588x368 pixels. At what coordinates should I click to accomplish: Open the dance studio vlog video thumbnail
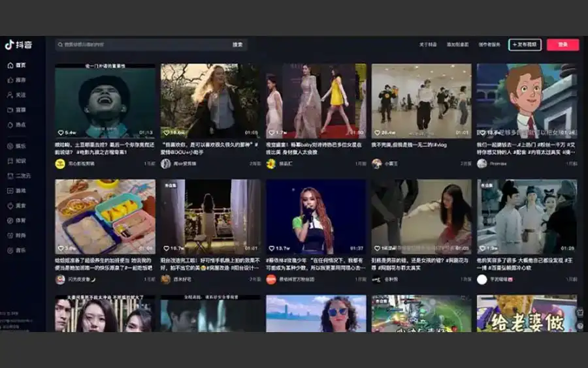point(421,100)
